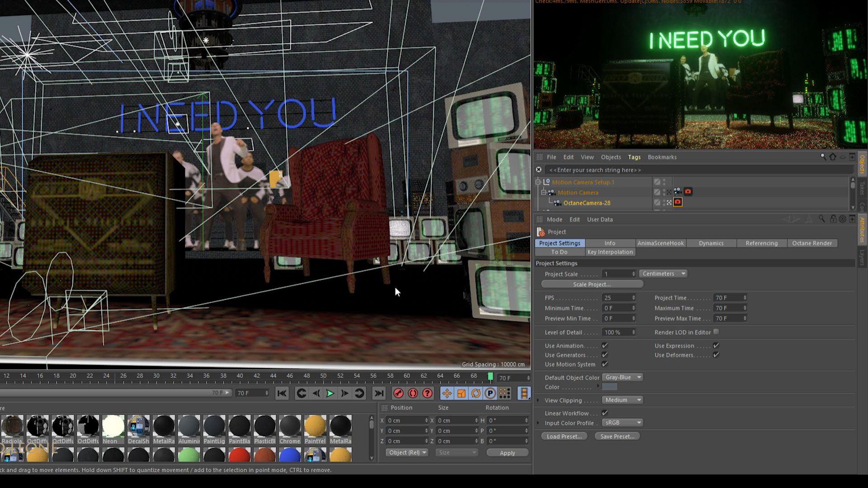Toggle the Use Expression checkbox
The width and height of the screenshot is (868, 488).
click(716, 345)
